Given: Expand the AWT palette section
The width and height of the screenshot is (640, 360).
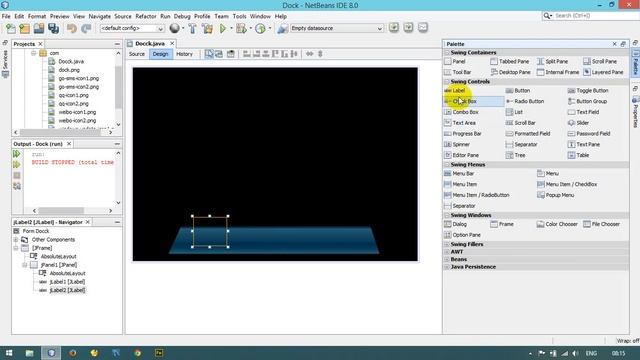Looking at the screenshot, I should click(447, 252).
